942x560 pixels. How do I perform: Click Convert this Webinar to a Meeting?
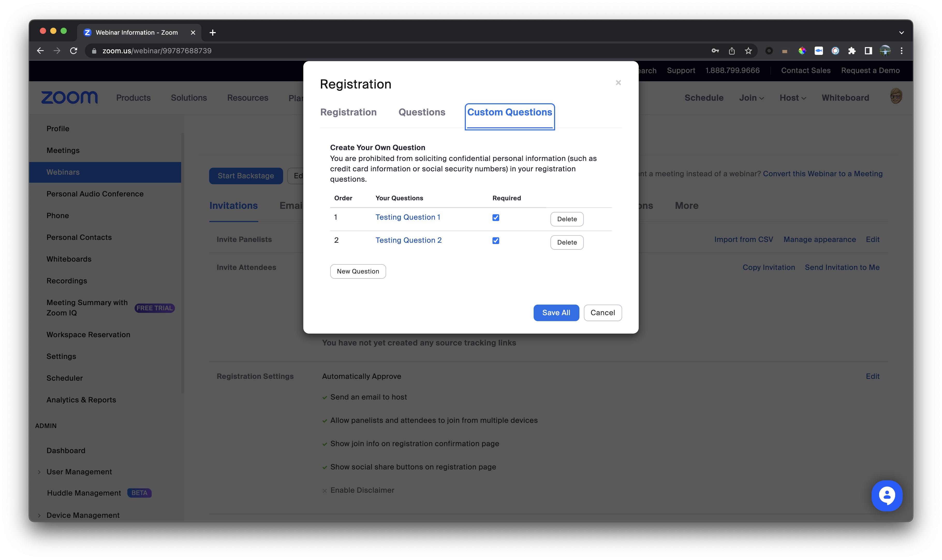pos(822,174)
